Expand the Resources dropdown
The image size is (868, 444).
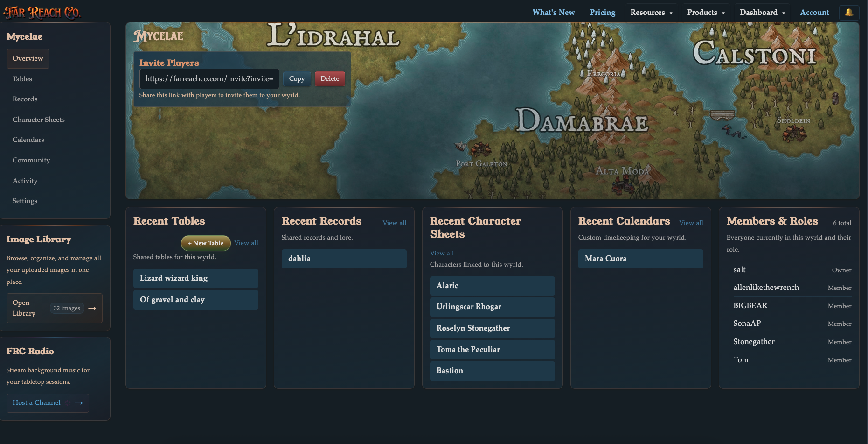[651, 13]
